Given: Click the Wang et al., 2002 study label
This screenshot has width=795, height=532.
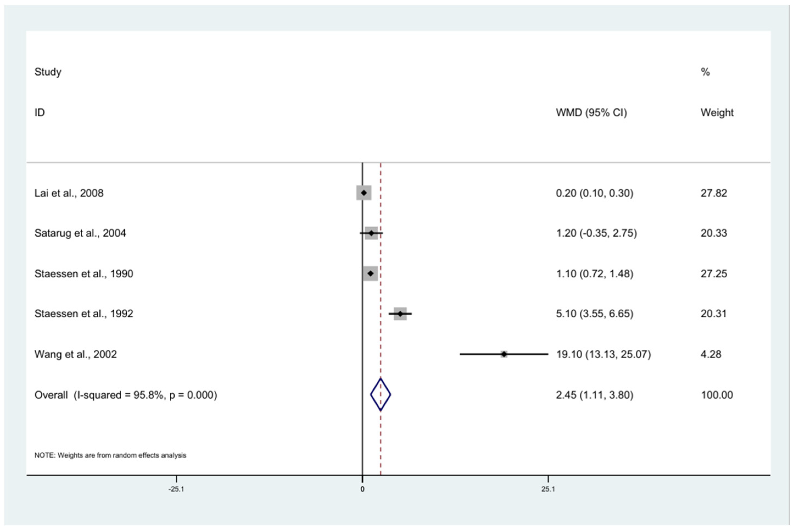Looking at the screenshot, I should click(75, 354).
